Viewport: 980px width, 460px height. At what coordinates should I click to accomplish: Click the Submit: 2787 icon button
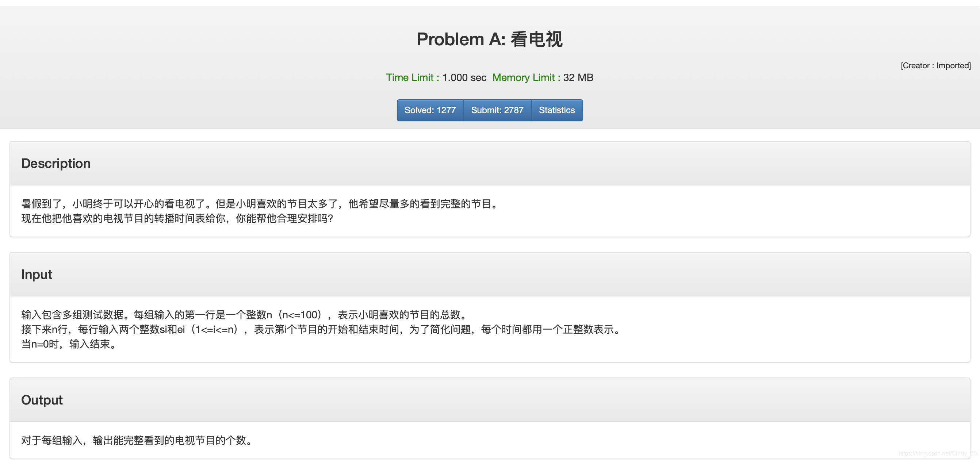pos(497,110)
